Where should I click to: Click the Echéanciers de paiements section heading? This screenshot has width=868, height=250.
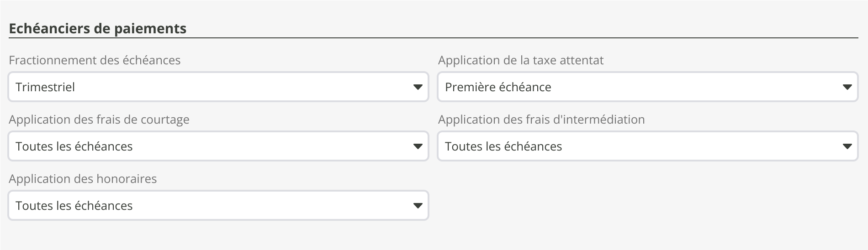[98, 28]
